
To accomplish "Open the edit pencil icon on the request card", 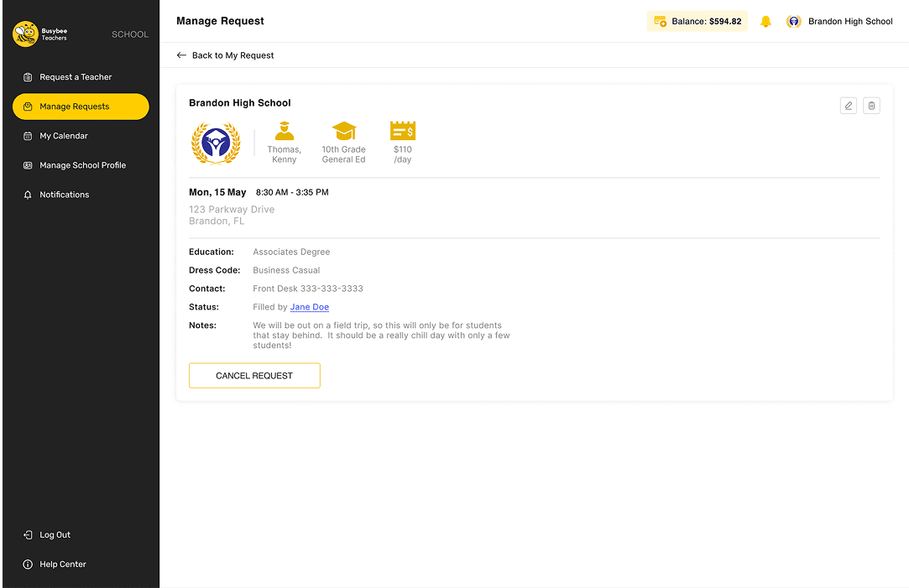I will pyautogui.click(x=848, y=105).
